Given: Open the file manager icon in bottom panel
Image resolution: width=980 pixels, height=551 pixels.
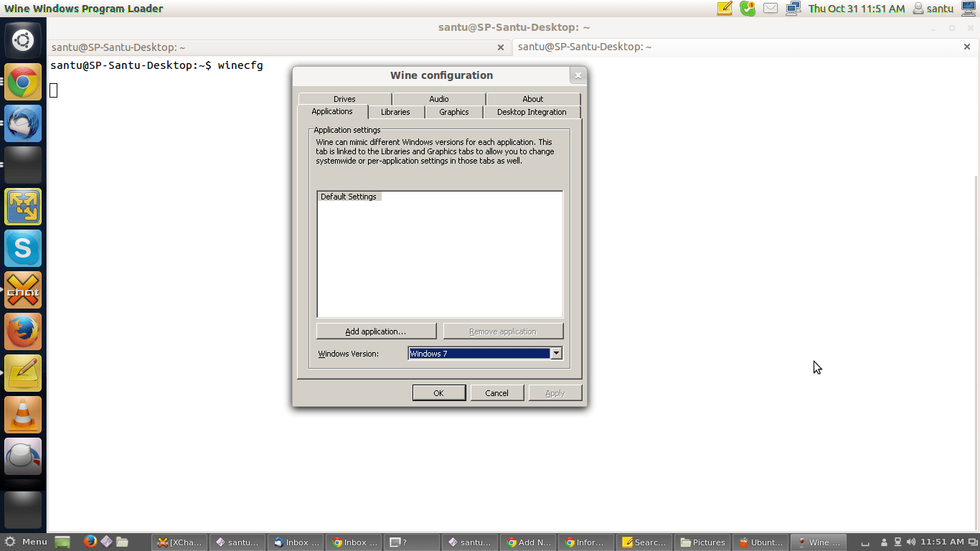Looking at the screenshot, I should click(x=123, y=542).
